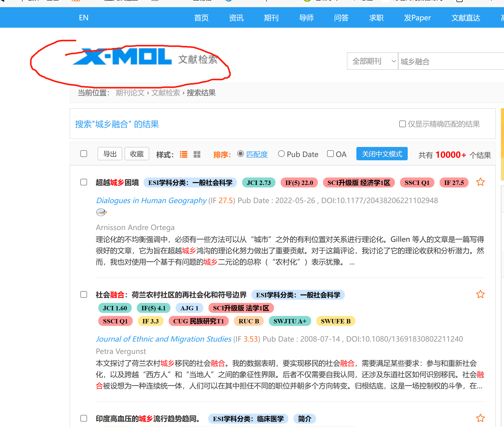Go to 导师 navigation menu item
This screenshot has width=504, height=427.
306,18
